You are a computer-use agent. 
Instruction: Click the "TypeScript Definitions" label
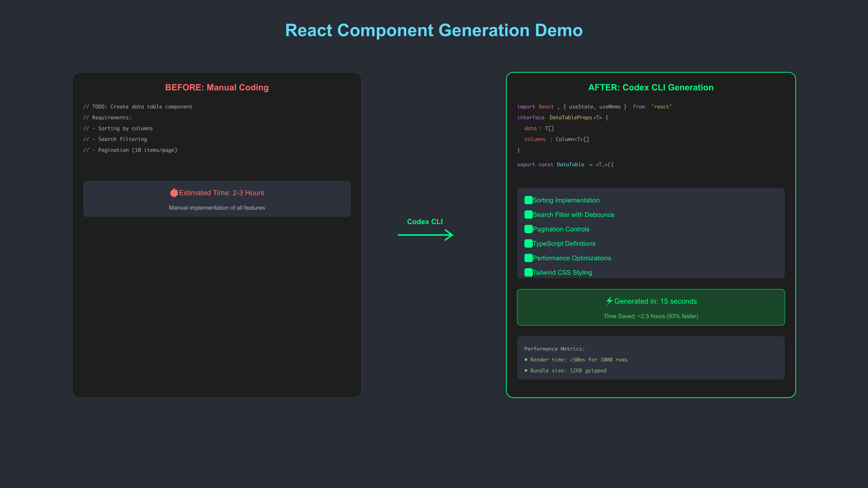click(x=564, y=244)
